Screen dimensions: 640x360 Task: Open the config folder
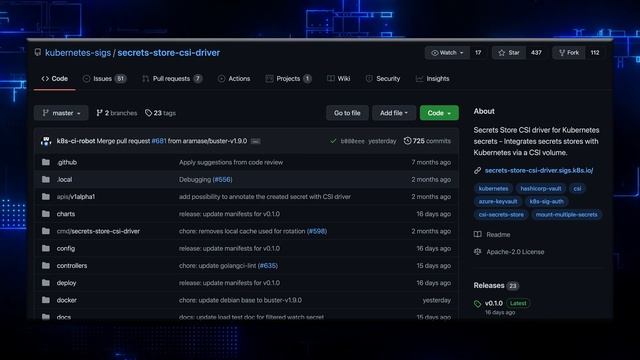(x=66, y=248)
